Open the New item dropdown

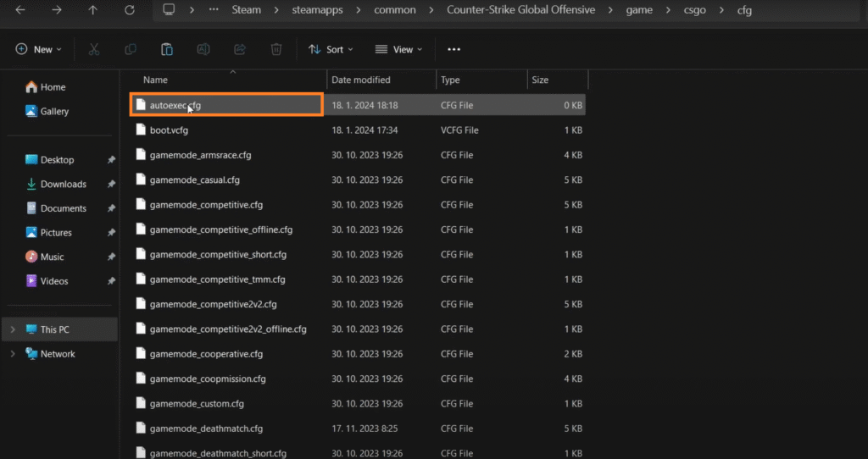tap(39, 49)
